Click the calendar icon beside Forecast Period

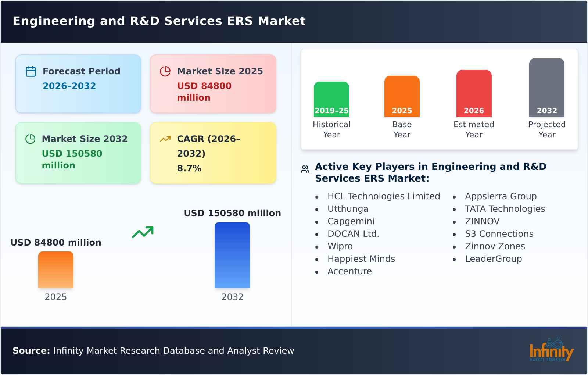pyautogui.click(x=31, y=71)
